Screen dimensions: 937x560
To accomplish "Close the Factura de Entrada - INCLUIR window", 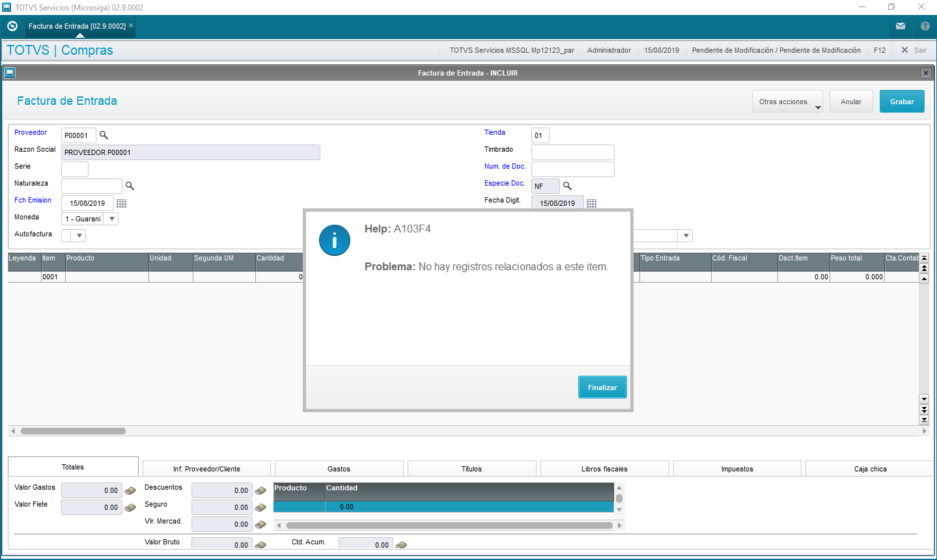I will click(x=925, y=73).
